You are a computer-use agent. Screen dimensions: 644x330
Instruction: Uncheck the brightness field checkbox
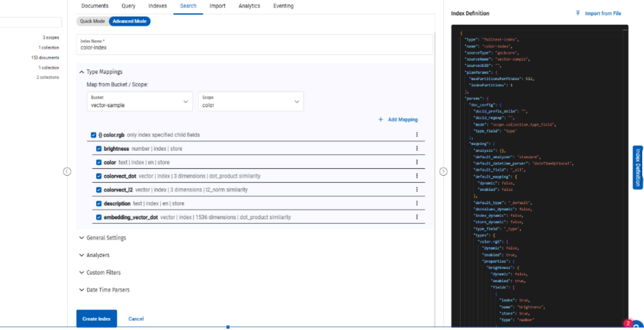[x=99, y=149]
